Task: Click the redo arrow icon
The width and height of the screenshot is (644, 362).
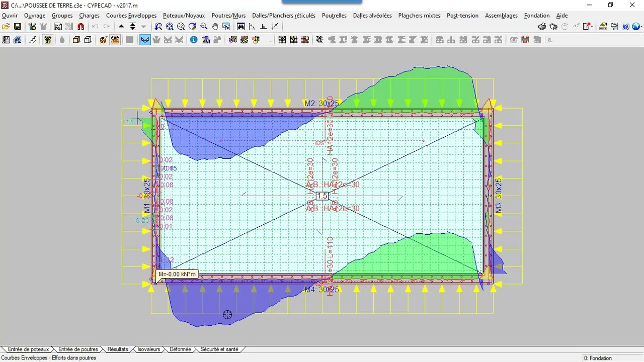Action: coord(107,27)
